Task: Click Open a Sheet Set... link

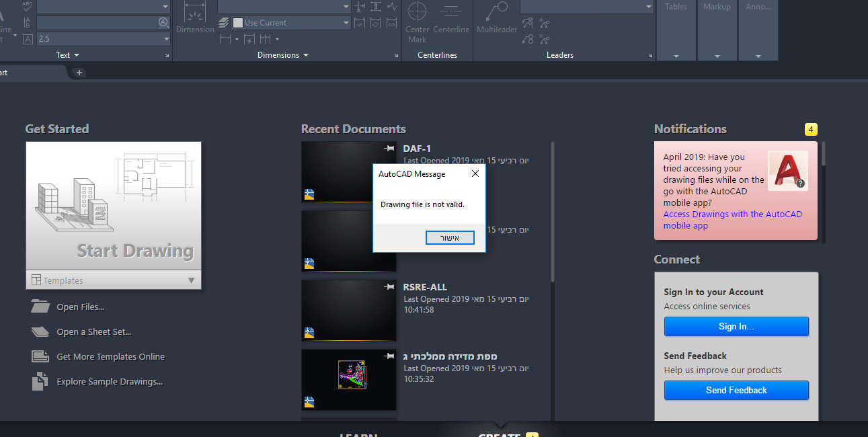Action: click(94, 332)
